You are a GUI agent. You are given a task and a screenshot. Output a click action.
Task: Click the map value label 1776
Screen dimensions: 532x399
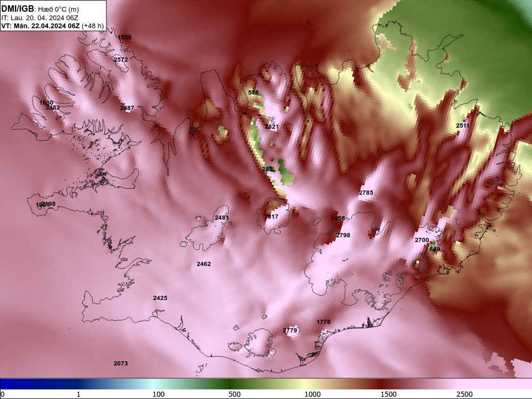point(323,322)
